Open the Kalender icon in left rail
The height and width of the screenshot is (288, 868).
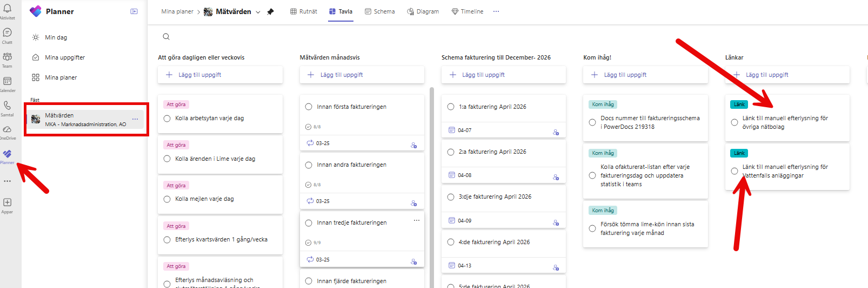point(8,81)
